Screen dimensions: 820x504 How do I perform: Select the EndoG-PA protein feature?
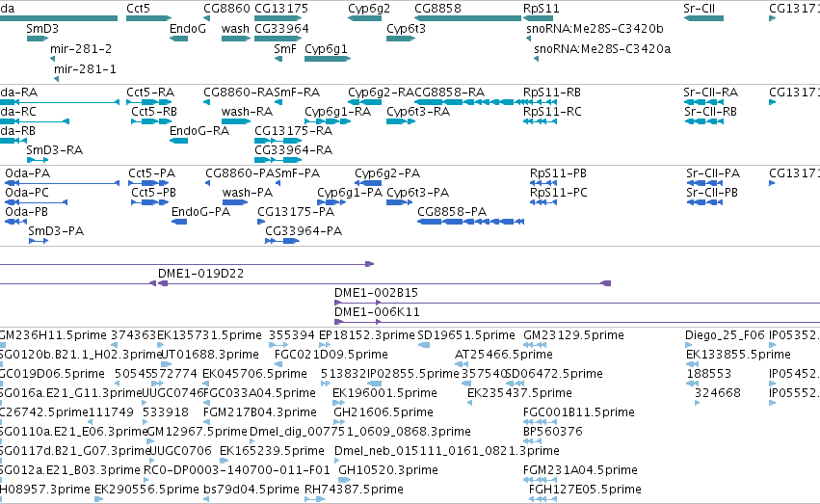tap(179, 222)
